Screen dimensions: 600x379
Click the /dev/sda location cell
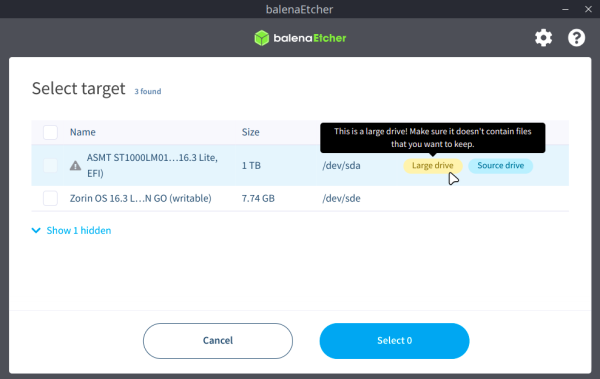(341, 165)
